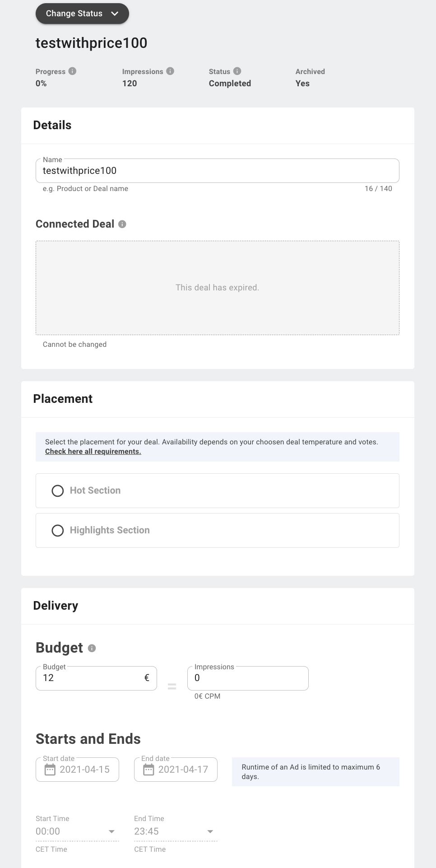Viewport: 436px width, 868px height.
Task: Click the Name text field
Action: (217, 171)
